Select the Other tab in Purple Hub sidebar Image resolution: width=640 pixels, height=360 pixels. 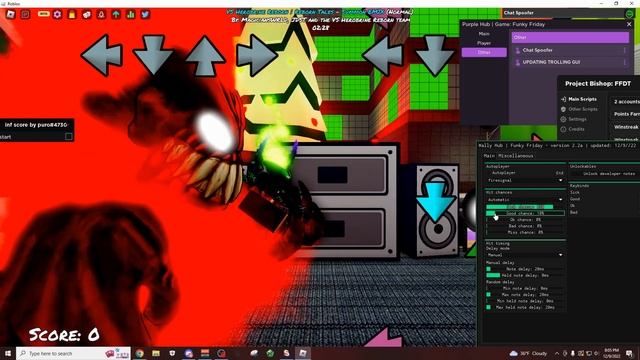tap(484, 52)
